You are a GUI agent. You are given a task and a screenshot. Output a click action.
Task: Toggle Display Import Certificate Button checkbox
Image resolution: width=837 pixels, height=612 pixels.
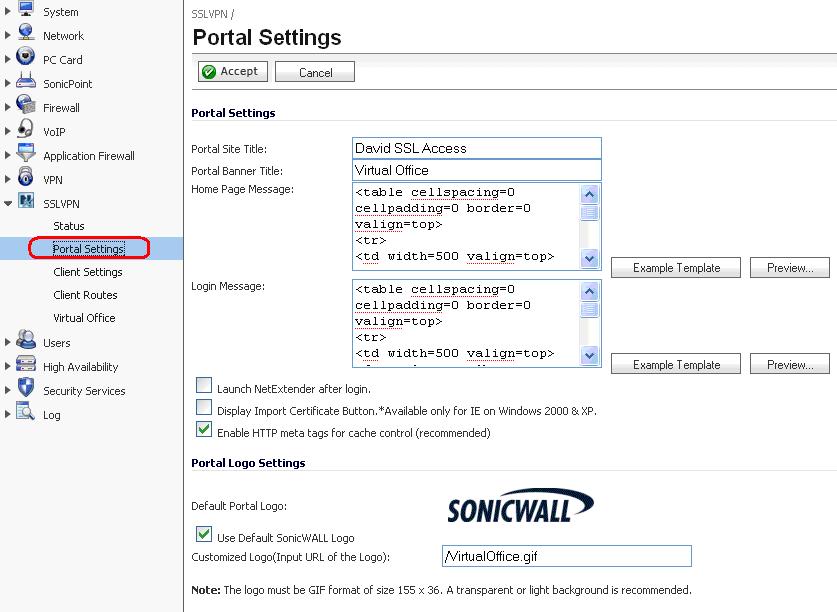(204, 407)
